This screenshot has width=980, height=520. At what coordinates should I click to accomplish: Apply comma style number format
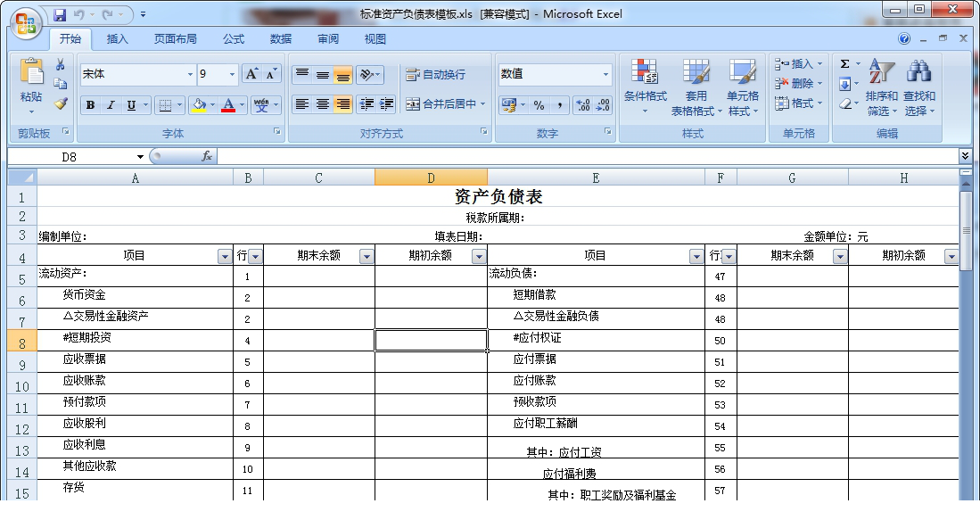coord(559,105)
